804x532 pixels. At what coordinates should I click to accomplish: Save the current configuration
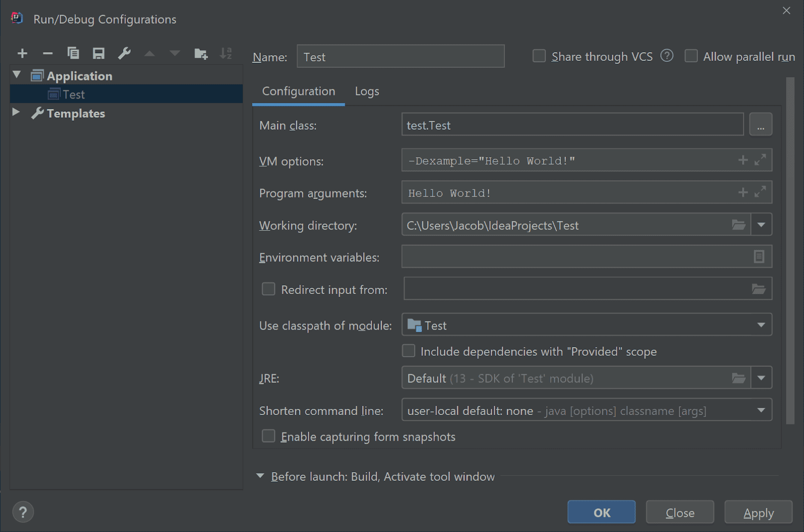98,53
